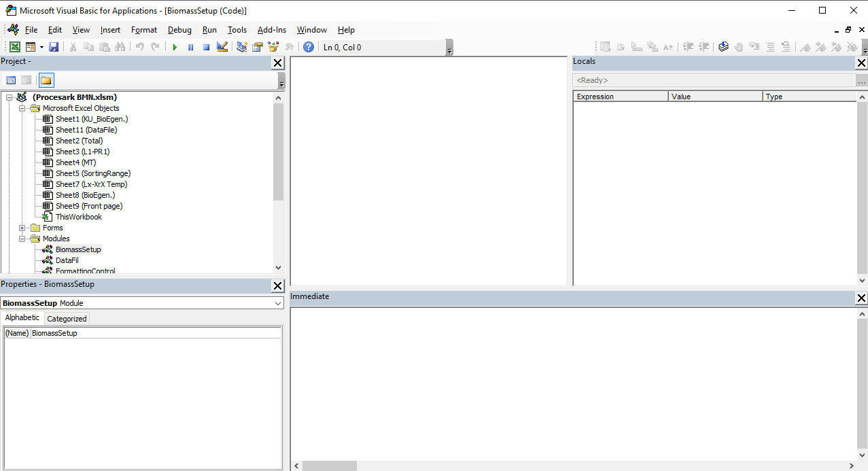This screenshot has width=868, height=471.
Task: Collapse the Modules folder
Action: pos(22,239)
